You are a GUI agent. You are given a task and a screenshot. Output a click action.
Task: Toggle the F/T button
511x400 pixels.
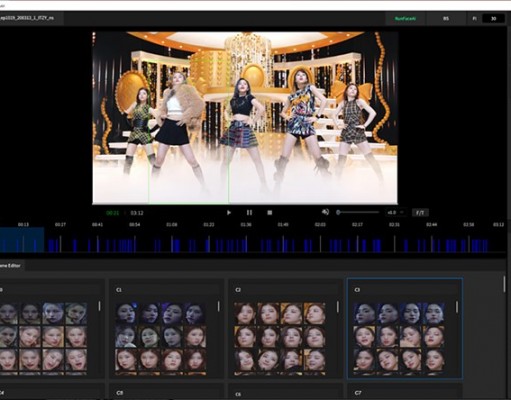coord(420,213)
